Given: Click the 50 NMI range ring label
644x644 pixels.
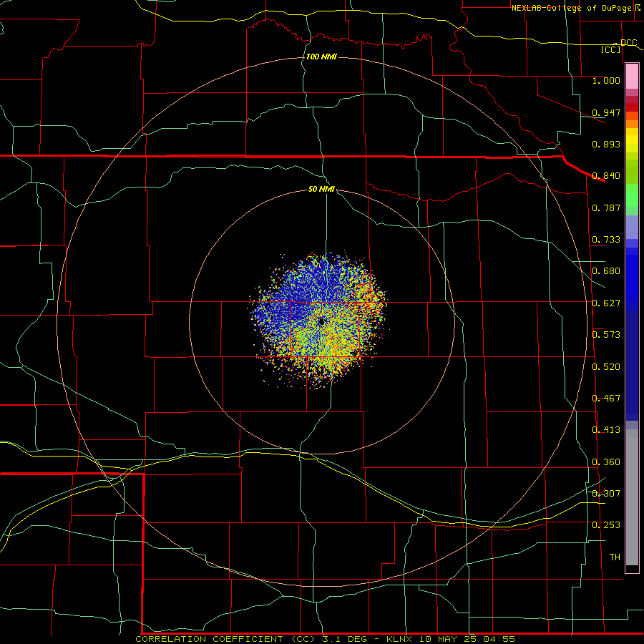Looking at the screenshot, I should 321,189.
